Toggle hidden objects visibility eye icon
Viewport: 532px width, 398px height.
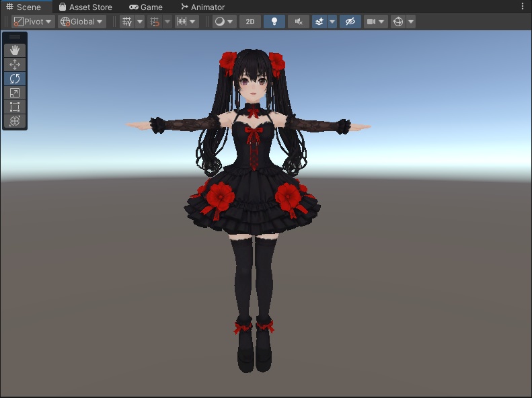tap(350, 22)
